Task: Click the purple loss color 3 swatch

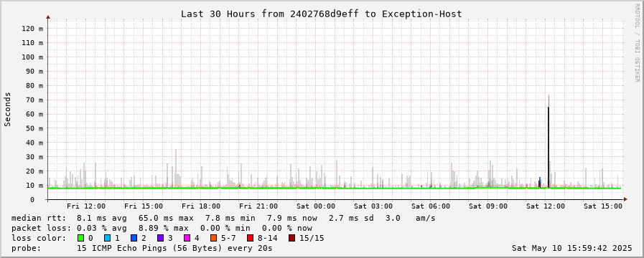Action: (160, 238)
